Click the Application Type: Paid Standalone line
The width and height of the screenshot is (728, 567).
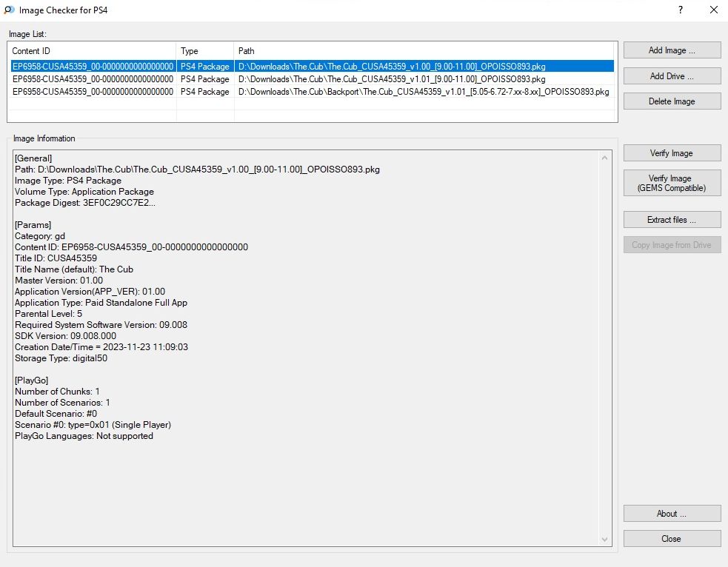coord(101,303)
